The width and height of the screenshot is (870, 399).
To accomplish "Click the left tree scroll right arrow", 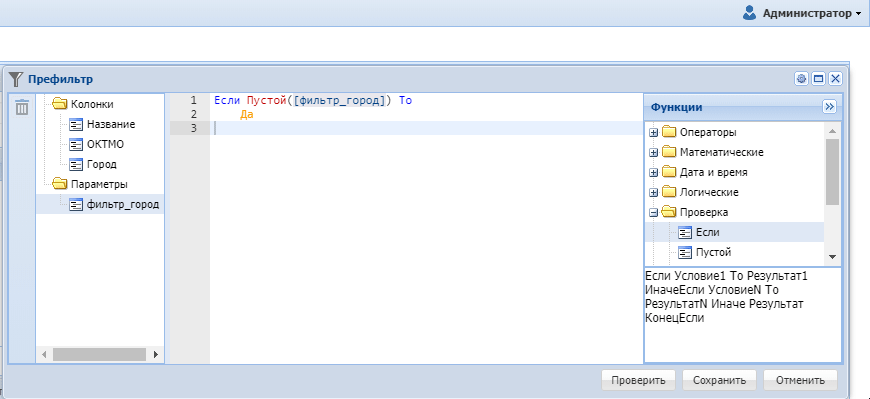I will tap(156, 354).
